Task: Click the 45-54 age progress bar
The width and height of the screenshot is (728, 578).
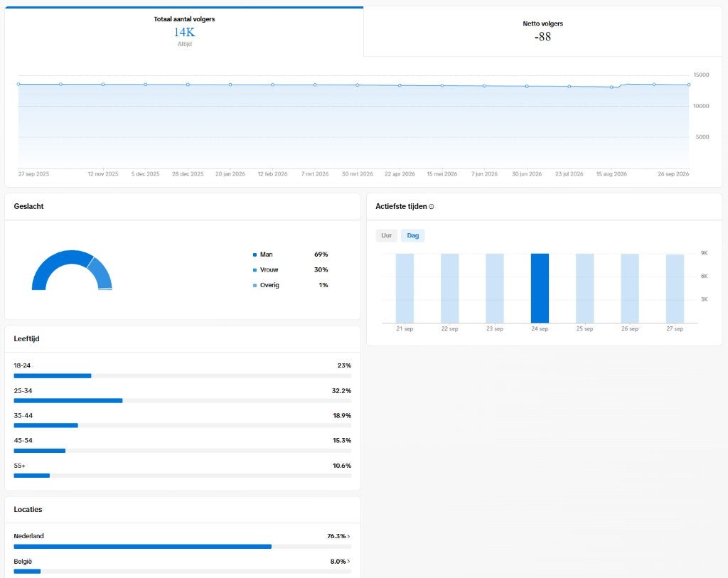Action: point(183,450)
